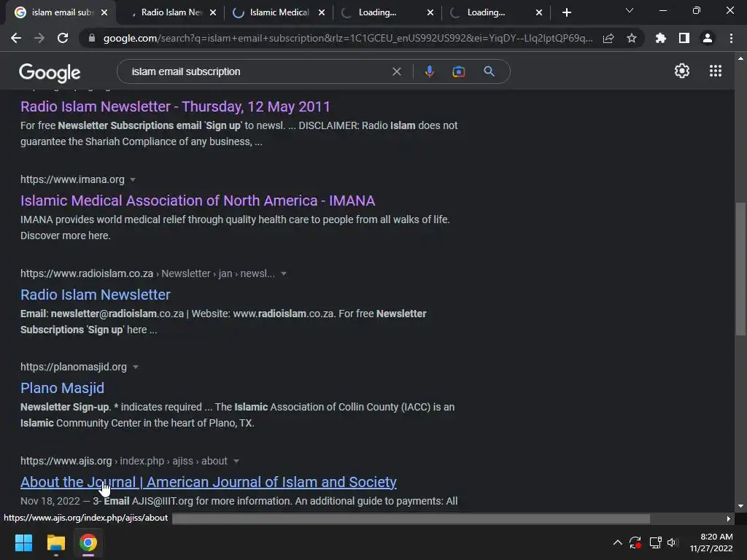Bookmark this page with the star icon
This screenshot has width=747, height=560.
631,38
